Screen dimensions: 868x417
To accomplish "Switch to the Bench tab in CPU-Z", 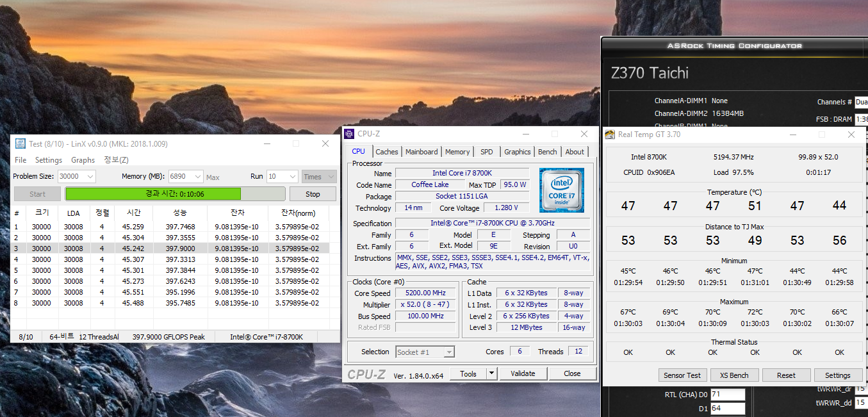I will pyautogui.click(x=547, y=152).
